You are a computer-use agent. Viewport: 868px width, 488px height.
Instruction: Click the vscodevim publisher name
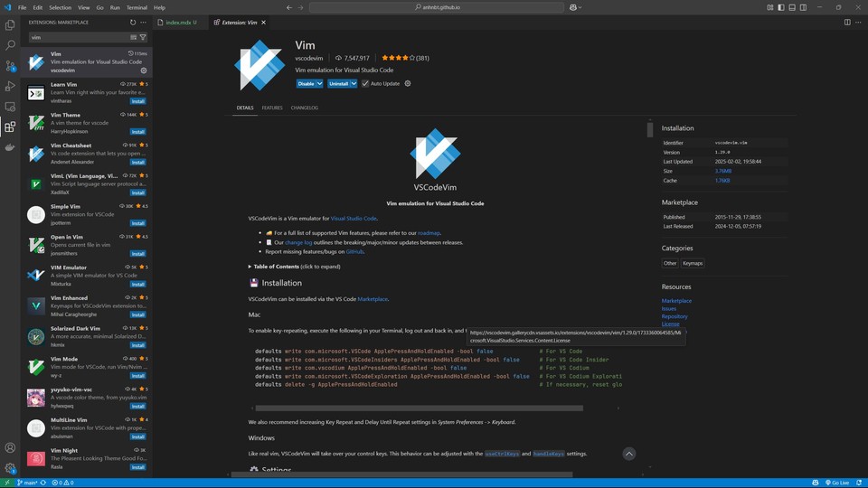point(309,58)
